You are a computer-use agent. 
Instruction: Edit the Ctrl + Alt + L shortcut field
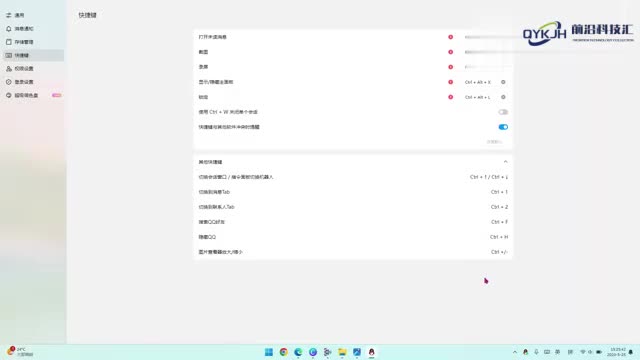(478, 97)
